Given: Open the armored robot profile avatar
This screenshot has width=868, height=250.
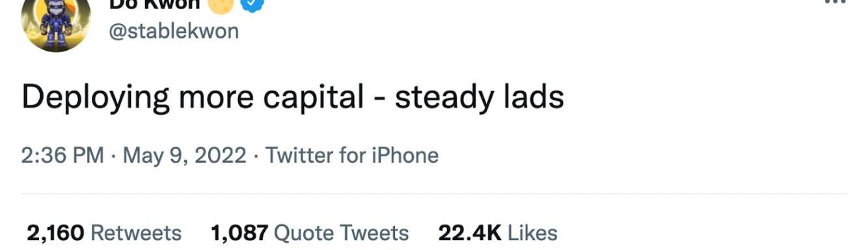Looking at the screenshot, I should pos(55,23).
